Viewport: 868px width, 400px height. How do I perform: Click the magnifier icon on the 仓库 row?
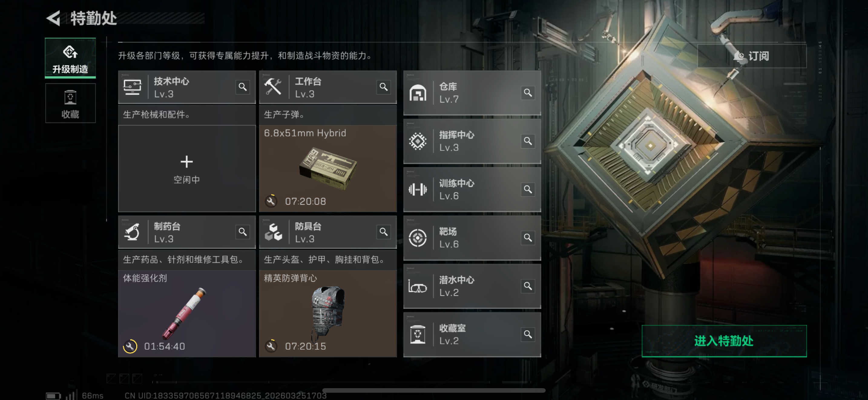point(528,93)
